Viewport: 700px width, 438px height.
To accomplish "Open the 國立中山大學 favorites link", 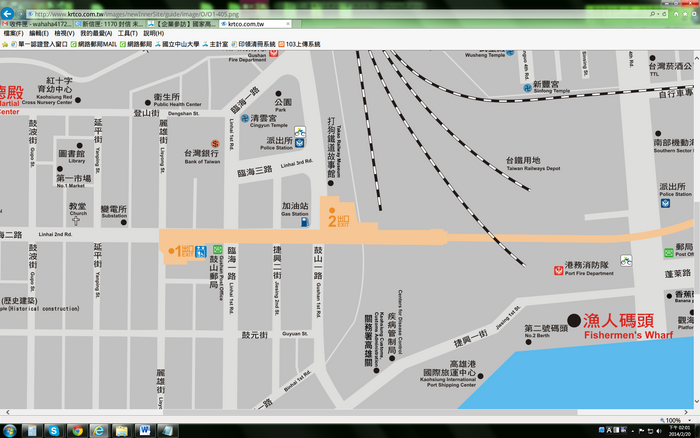I will point(177,44).
